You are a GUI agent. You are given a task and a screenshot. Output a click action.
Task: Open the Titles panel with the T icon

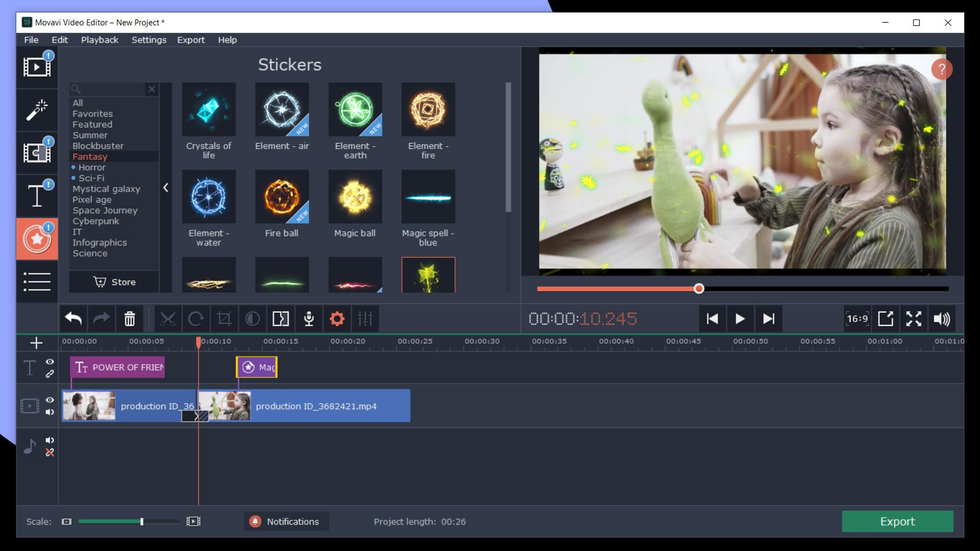(37, 195)
